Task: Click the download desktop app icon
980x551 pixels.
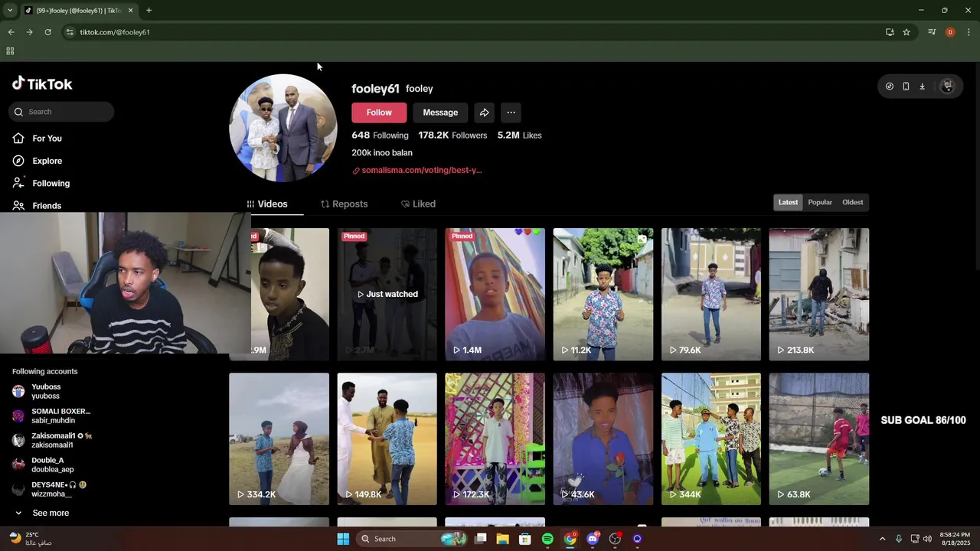Action: pyautogui.click(x=922, y=86)
